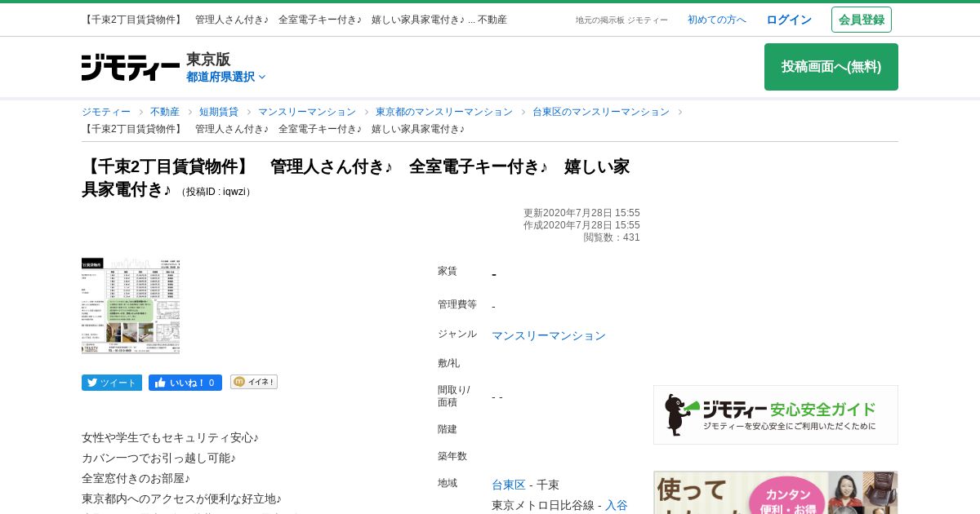
Task: Select the 作成2020年7月28日 15:55 text
Action: pos(581,225)
